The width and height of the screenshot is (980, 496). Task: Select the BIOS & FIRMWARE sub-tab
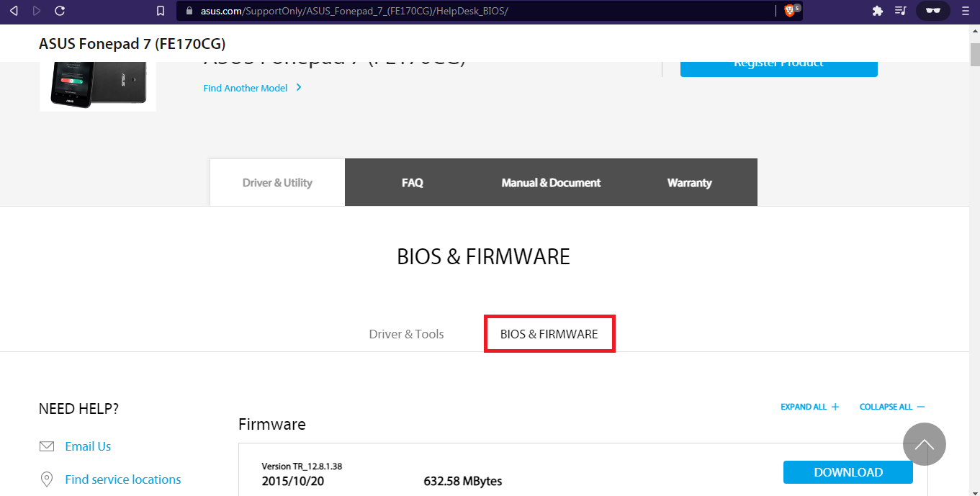[x=549, y=334]
